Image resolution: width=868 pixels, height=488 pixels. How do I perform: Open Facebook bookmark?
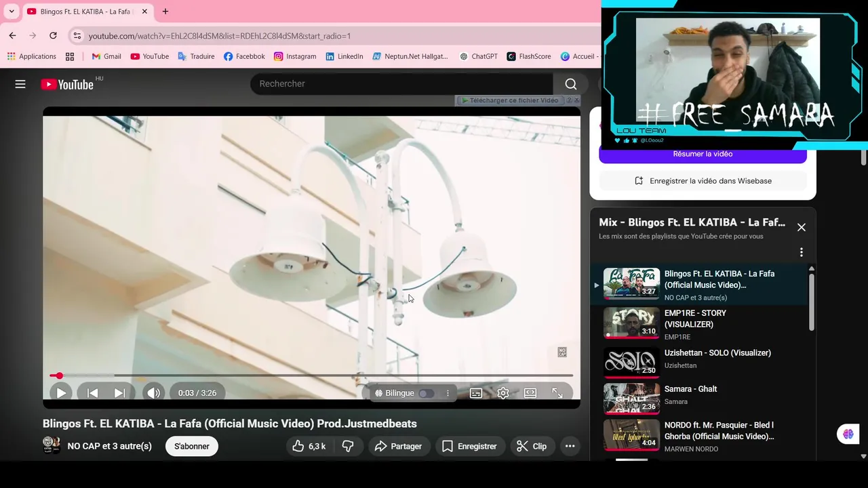244,56
